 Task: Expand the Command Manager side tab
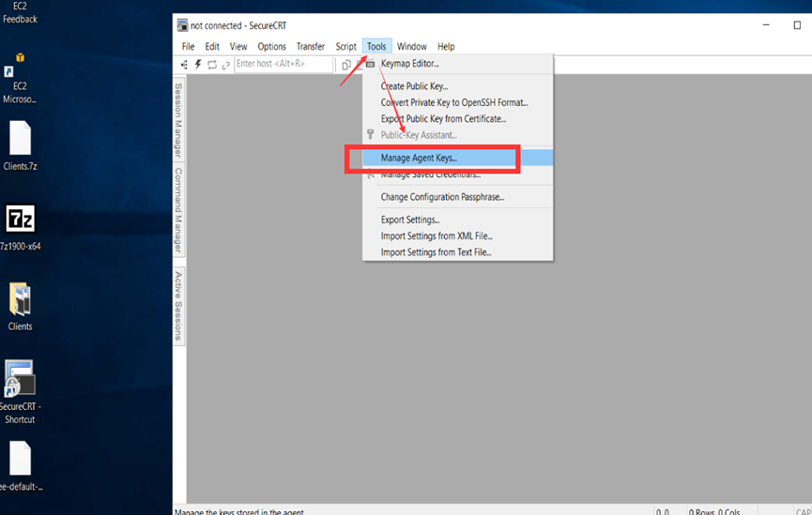[x=178, y=210]
